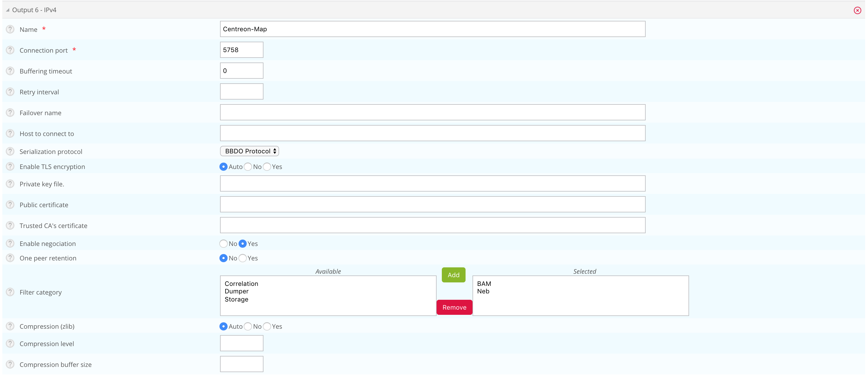Click help icon beside Connection port

tap(10, 50)
